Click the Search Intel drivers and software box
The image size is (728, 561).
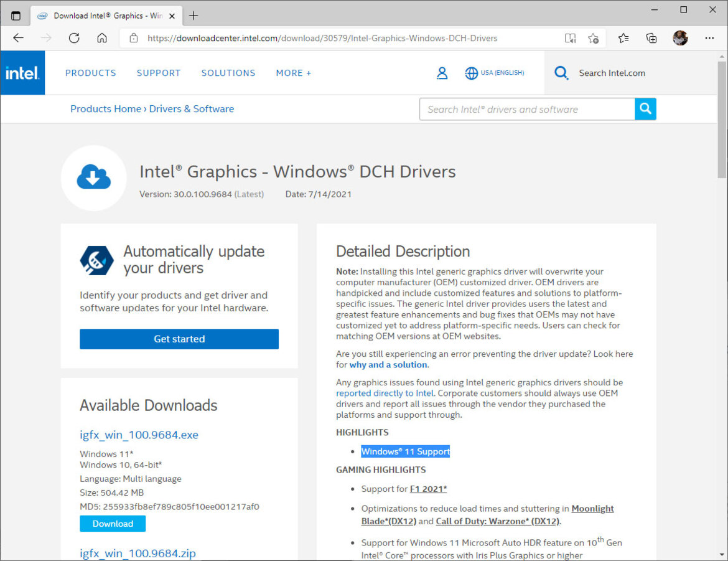[x=527, y=109]
